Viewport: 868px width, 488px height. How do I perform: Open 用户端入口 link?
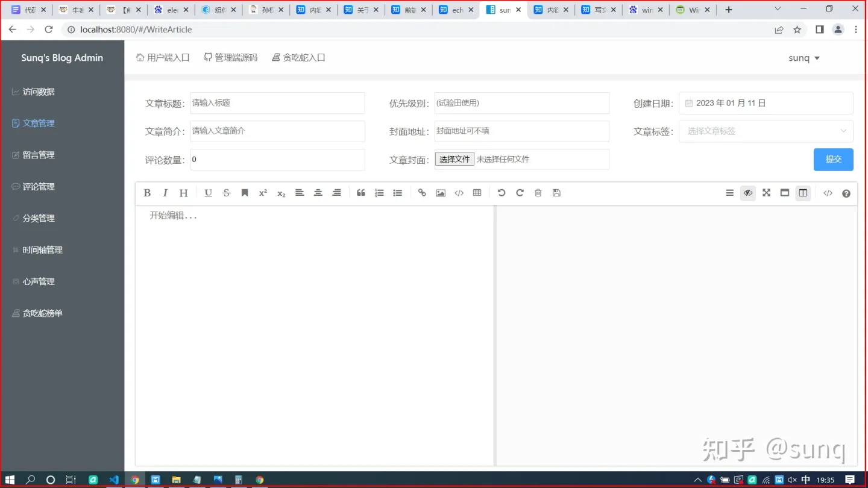(163, 57)
